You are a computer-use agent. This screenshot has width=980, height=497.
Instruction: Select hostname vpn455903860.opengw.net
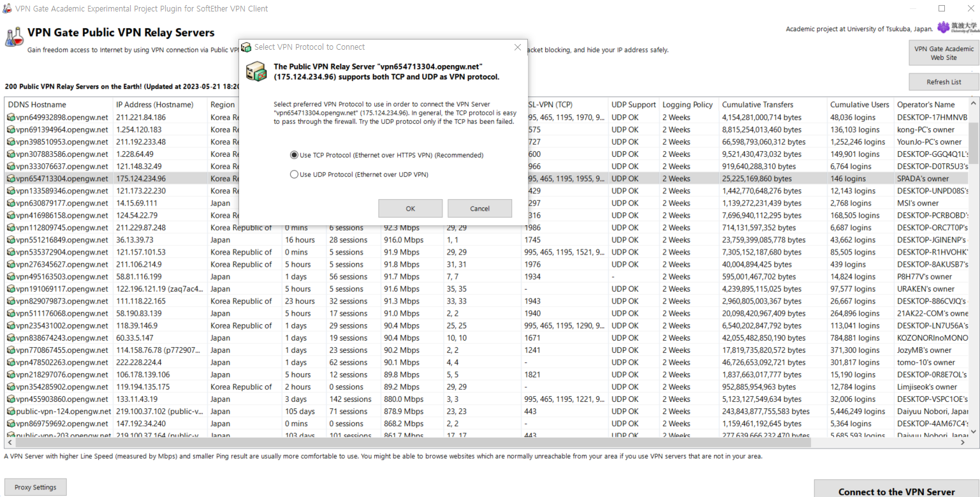pyautogui.click(x=62, y=399)
